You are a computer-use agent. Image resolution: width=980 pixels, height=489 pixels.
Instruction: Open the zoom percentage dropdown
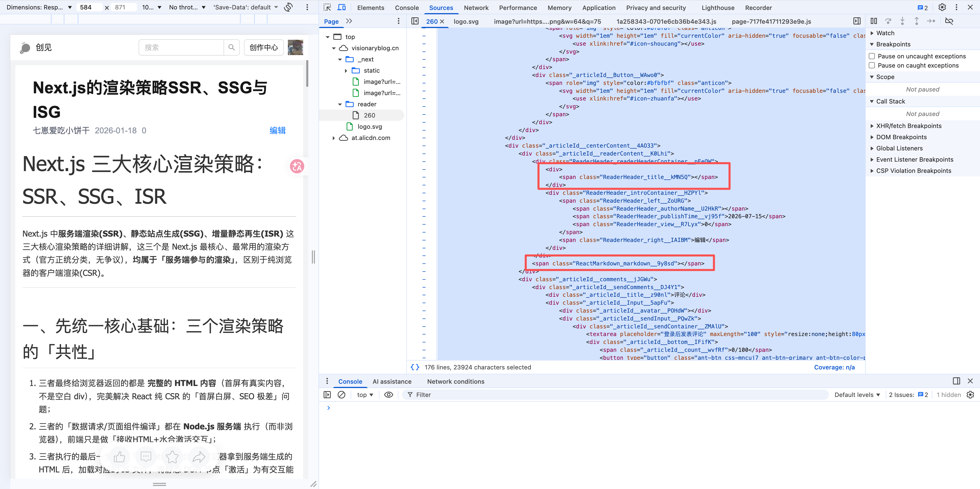coord(151,7)
